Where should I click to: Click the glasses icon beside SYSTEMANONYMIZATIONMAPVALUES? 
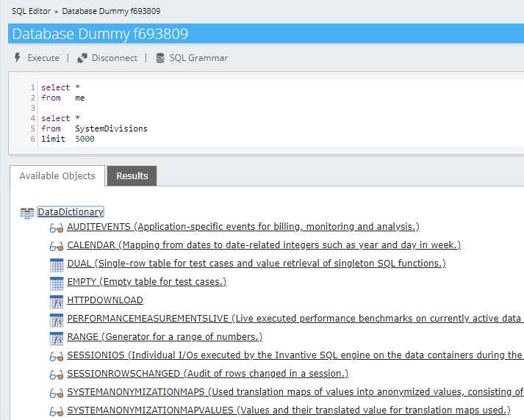tap(57, 412)
